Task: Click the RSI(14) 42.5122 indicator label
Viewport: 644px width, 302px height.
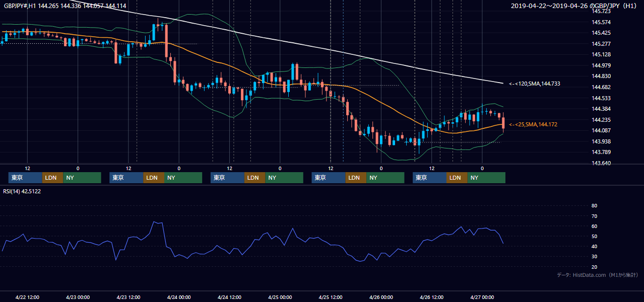Action: 22,191
